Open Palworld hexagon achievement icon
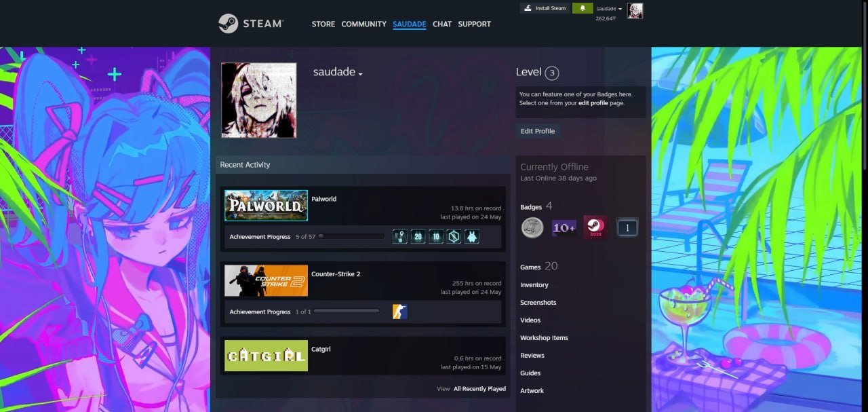Image resolution: width=868 pixels, height=412 pixels. (454, 236)
